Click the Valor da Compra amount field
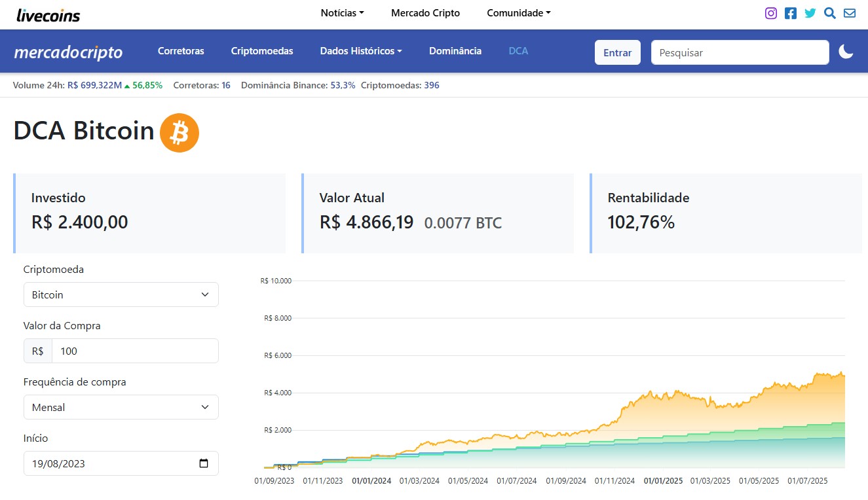Image resolution: width=868 pixels, height=500 pixels. [x=135, y=351]
